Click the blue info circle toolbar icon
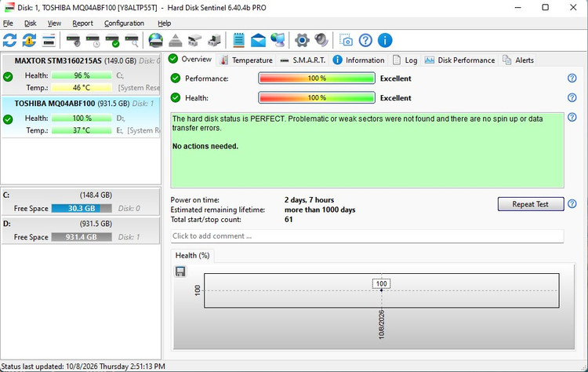This screenshot has width=588, height=372. (385, 40)
